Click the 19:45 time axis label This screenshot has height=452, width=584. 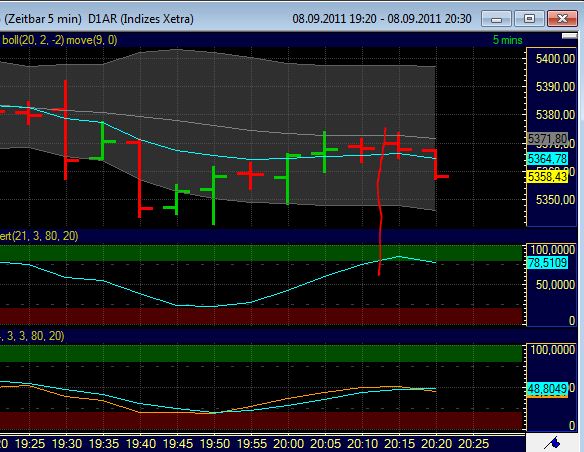coord(178,444)
